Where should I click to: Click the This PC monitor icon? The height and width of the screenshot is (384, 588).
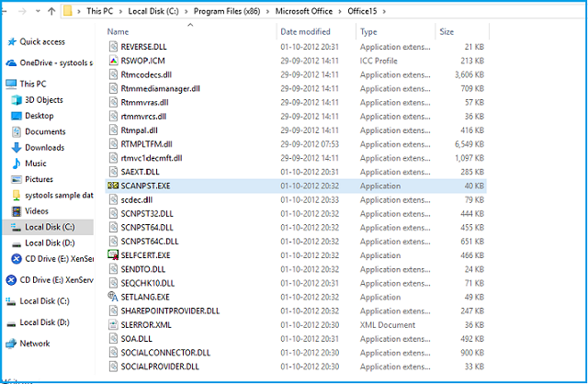pyautogui.click(x=11, y=84)
